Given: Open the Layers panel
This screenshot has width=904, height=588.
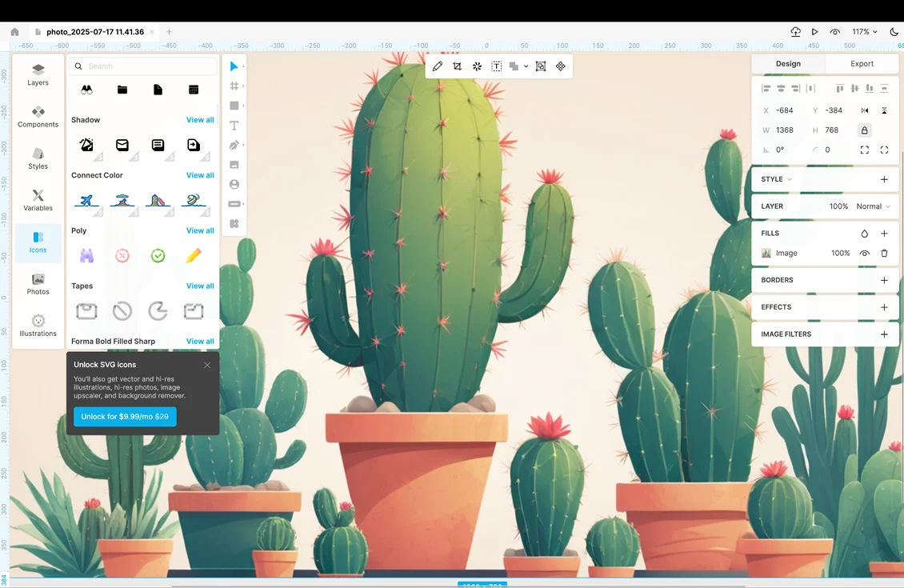Looking at the screenshot, I should 38,74.
